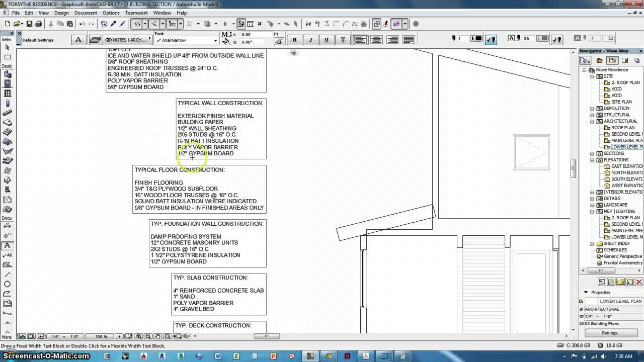
Task: Toggle underline text formatting
Action: click(x=327, y=40)
